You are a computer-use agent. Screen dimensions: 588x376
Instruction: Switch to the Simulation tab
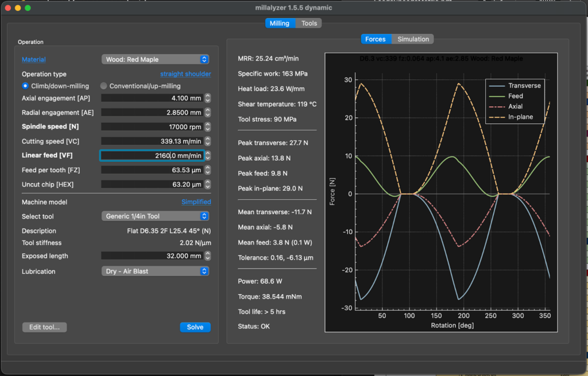coord(413,39)
